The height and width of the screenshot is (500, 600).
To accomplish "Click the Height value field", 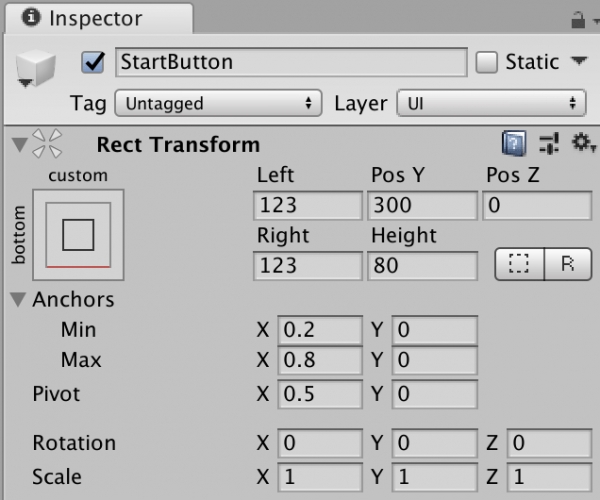I will tap(422, 266).
